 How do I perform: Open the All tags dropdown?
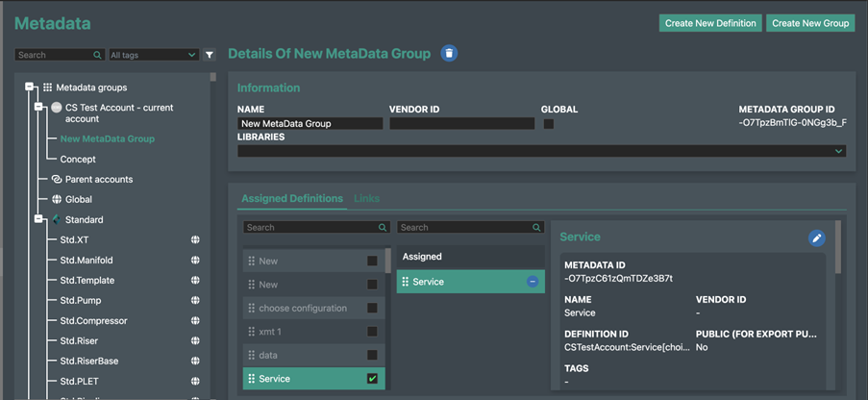154,56
